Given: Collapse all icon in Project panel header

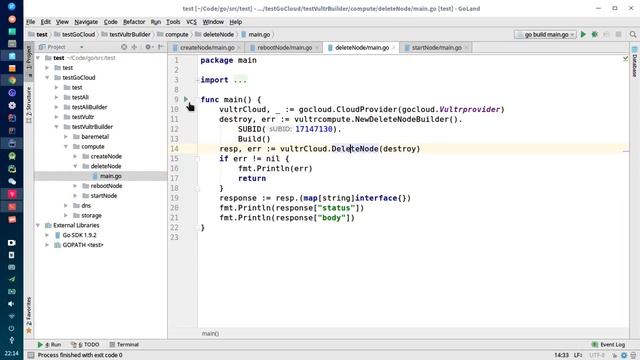Looking at the screenshot, I should coord(134,47).
